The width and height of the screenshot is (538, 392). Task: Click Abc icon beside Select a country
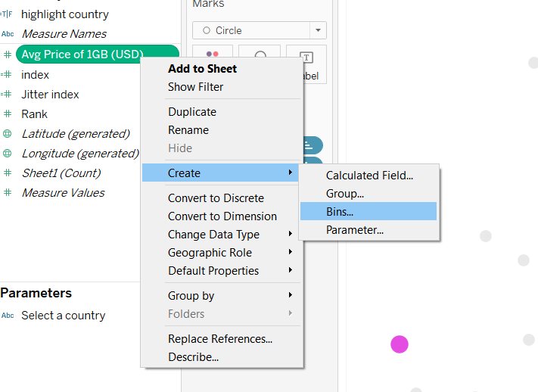[8, 316]
